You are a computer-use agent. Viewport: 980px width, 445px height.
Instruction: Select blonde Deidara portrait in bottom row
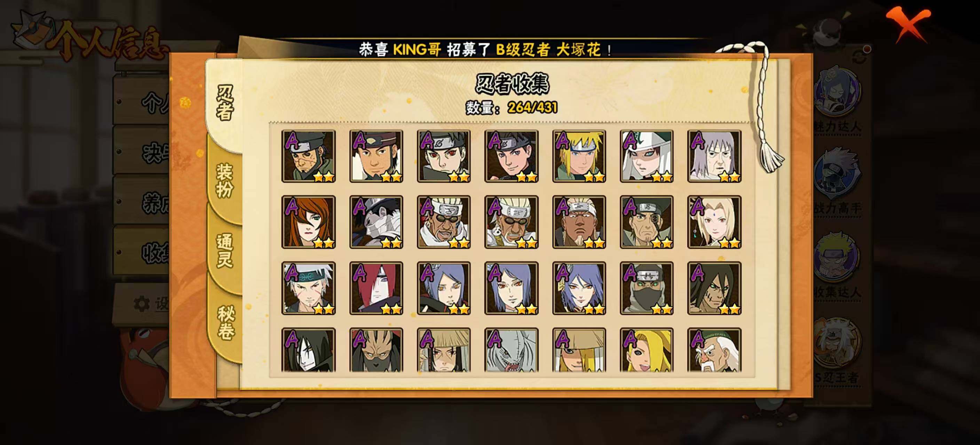tap(646, 350)
